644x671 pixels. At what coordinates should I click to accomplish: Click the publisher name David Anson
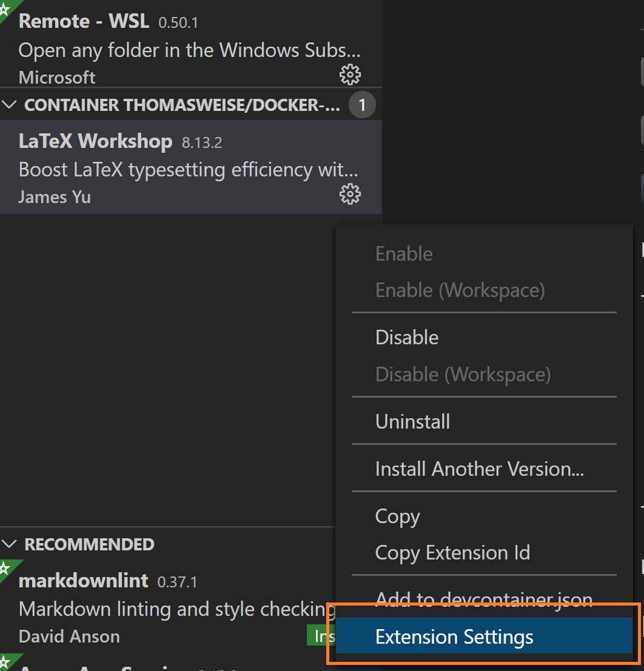(x=69, y=636)
